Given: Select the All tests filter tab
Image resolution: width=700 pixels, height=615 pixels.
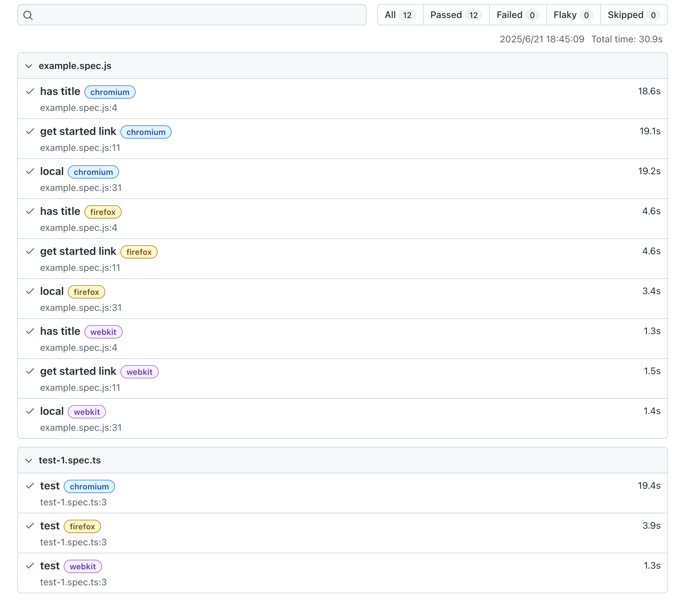Looking at the screenshot, I should 400,15.
